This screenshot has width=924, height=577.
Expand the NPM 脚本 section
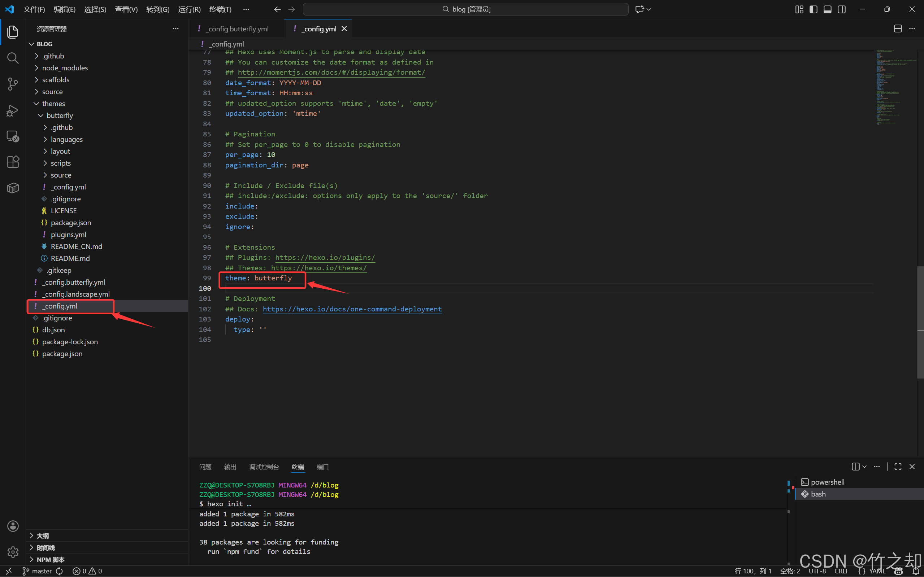pyautogui.click(x=50, y=559)
